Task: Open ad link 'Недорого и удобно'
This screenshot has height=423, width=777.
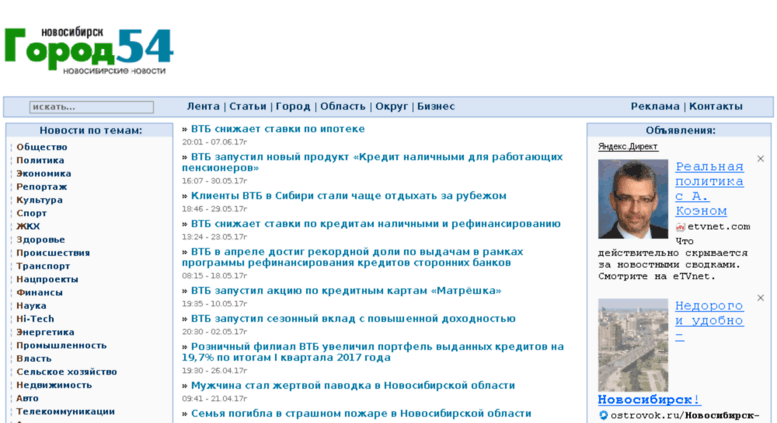Action: pyautogui.click(x=709, y=320)
